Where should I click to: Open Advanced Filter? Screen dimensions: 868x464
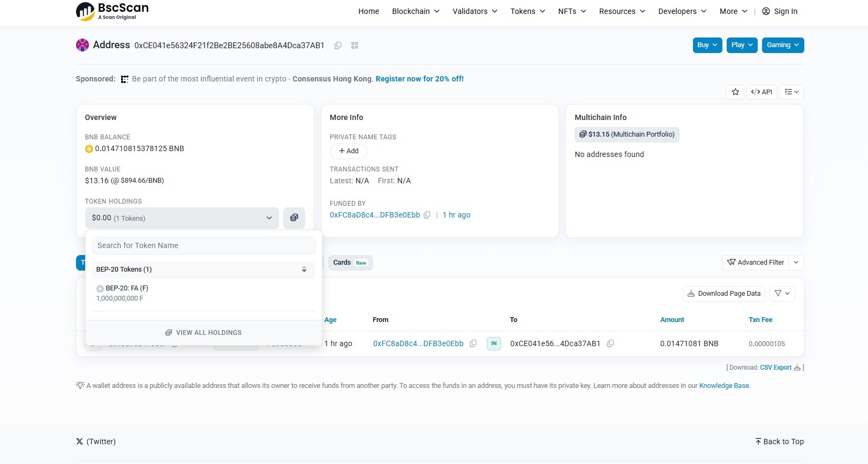click(756, 263)
